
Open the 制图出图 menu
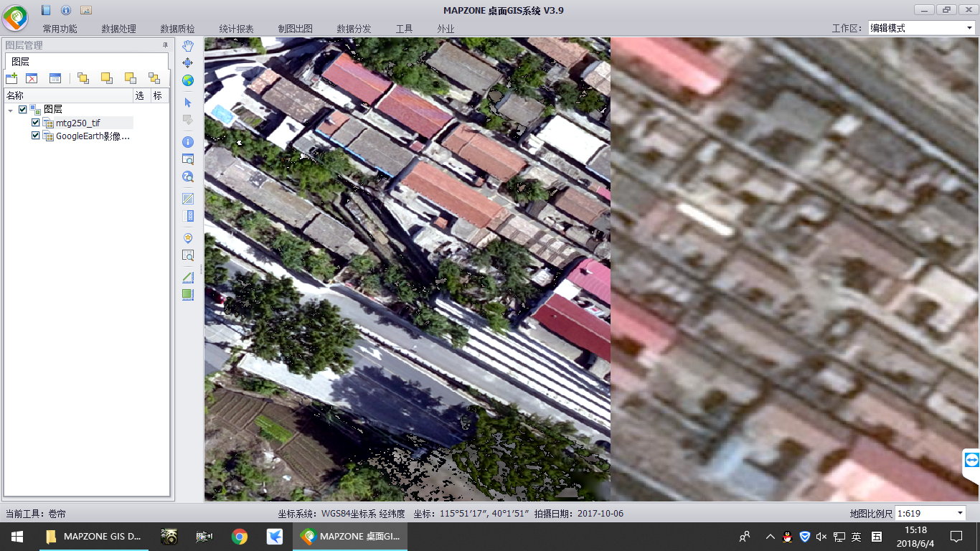(295, 29)
